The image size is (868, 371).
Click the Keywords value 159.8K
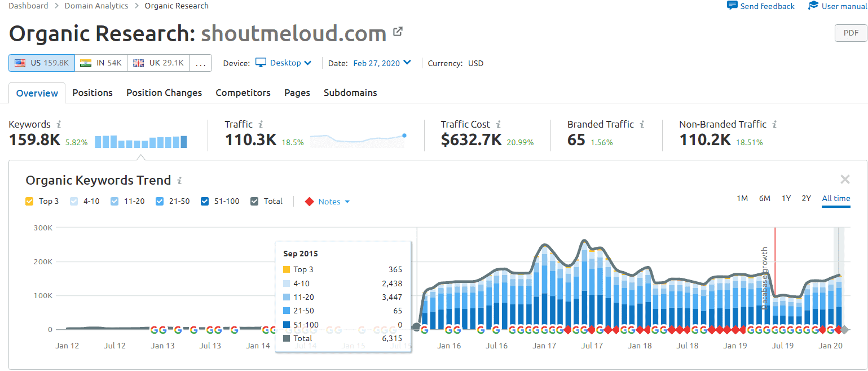pos(34,139)
